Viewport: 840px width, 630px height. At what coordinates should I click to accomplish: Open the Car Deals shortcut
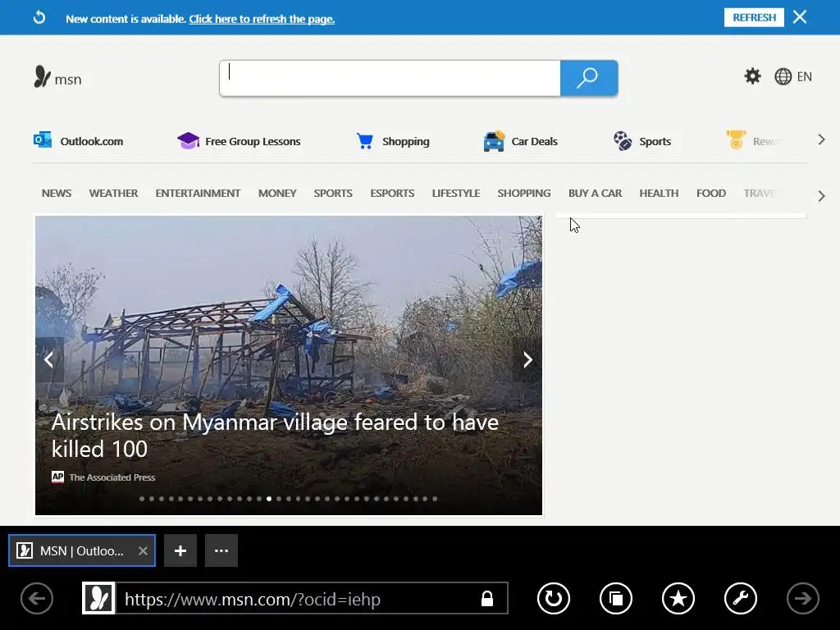tap(520, 141)
